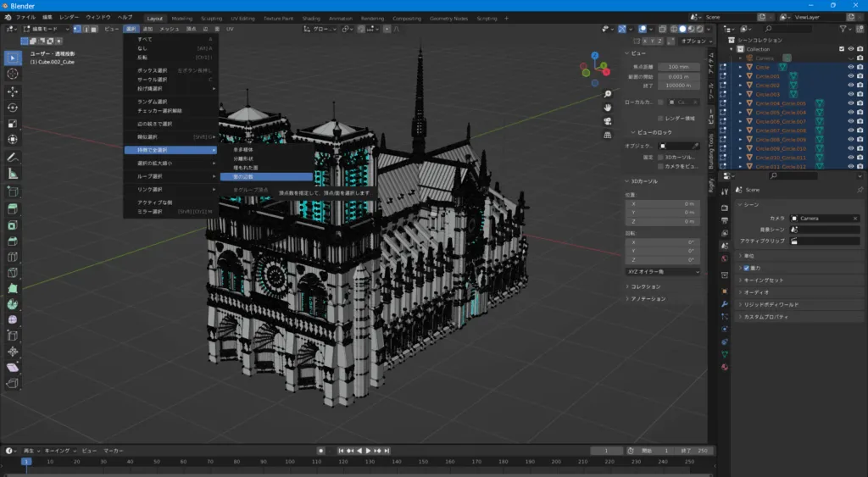This screenshot has width=868, height=477.
Task: Open the Modifiers wrench properties tab
Action: (x=725, y=304)
